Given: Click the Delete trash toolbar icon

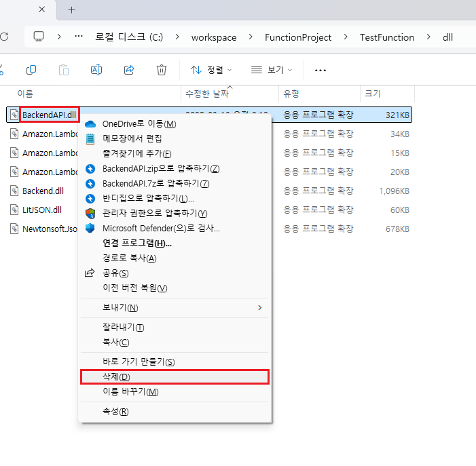Looking at the screenshot, I should click(x=162, y=70).
